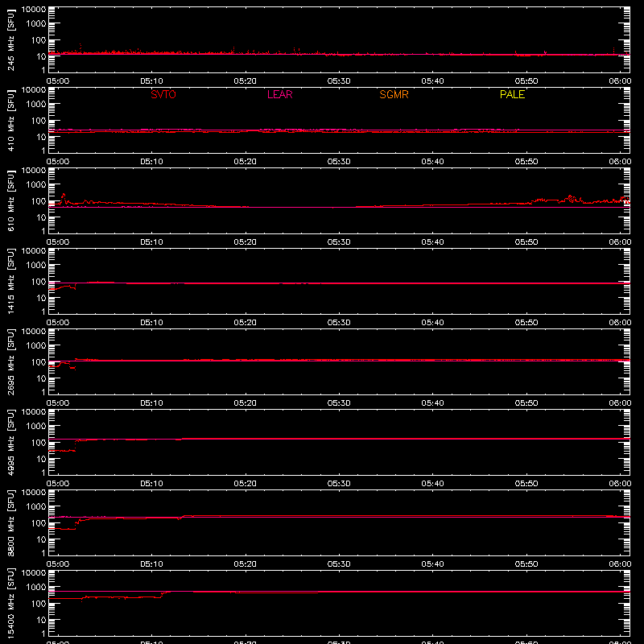Click the 05:10 time label under the 8800 MHz plot
Image resolution: width=644 pixels, height=644 pixels.
coord(151,564)
